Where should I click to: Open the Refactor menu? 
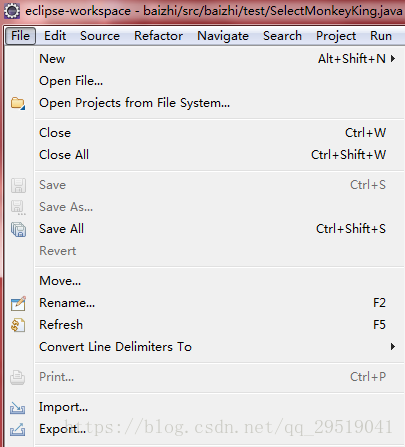[x=158, y=36]
